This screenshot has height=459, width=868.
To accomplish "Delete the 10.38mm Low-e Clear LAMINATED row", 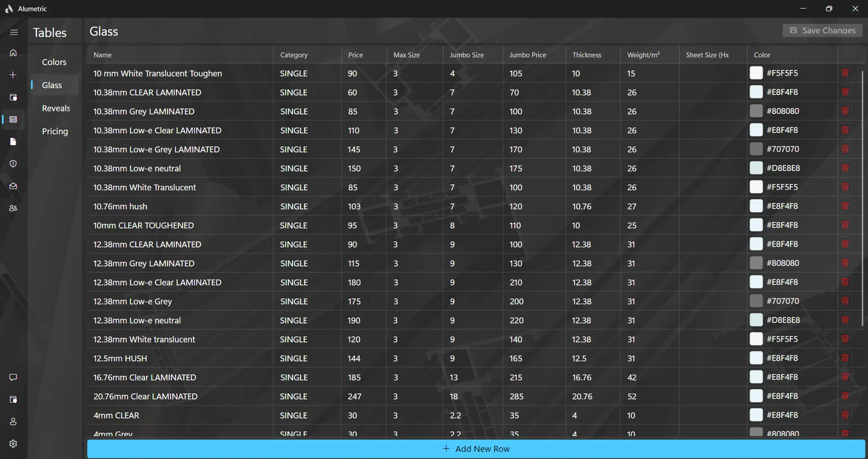I will [845, 130].
